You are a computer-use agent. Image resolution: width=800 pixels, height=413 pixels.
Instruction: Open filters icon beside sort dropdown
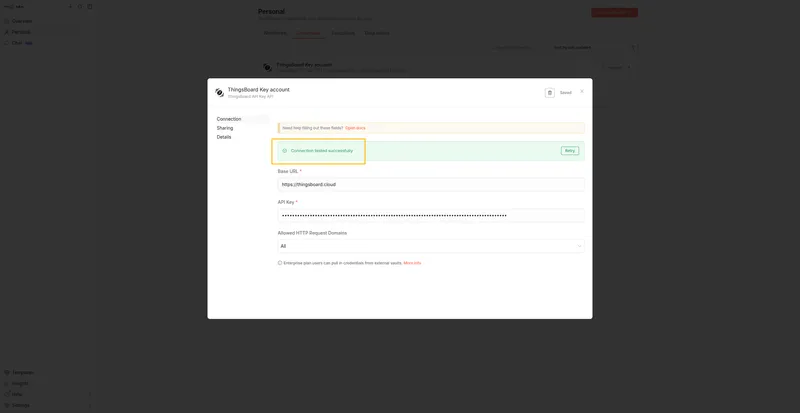633,47
